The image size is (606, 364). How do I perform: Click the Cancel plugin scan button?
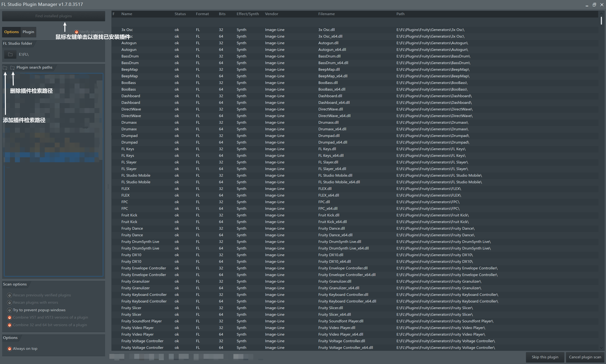[585, 357]
